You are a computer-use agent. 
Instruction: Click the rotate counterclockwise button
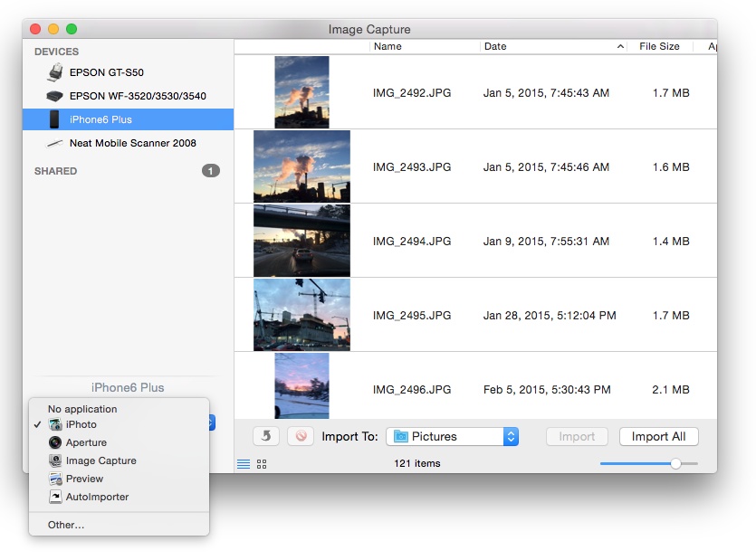click(x=265, y=436)
